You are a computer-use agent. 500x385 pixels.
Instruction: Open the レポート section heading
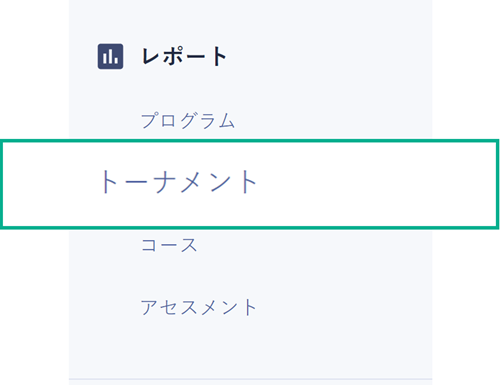coord(184,56)
